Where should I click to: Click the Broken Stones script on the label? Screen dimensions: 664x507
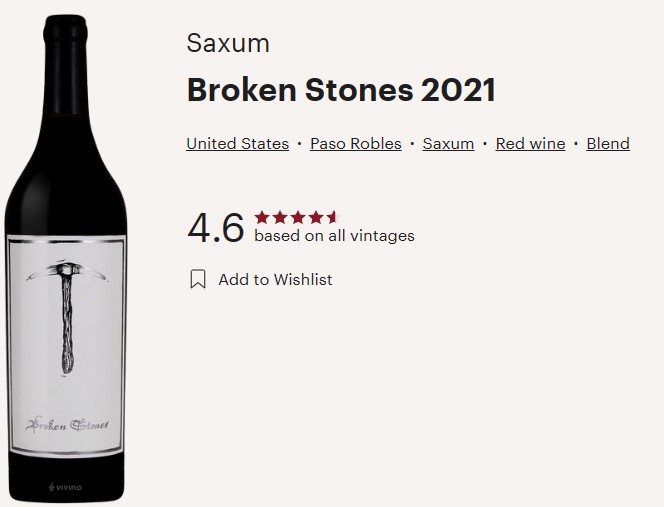(68, 423)
